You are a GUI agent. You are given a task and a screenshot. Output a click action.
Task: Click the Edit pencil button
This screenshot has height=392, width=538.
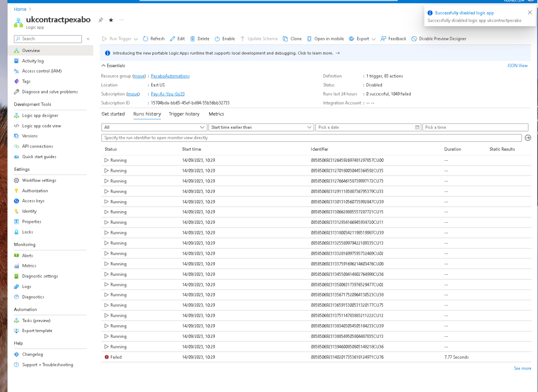point(178,39)
